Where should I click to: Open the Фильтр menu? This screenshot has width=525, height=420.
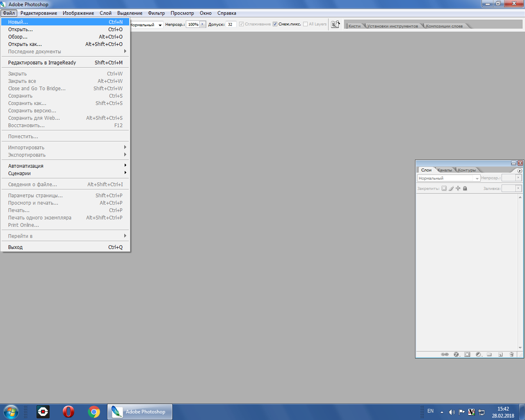pyautogui.click(x=156, y=13)
